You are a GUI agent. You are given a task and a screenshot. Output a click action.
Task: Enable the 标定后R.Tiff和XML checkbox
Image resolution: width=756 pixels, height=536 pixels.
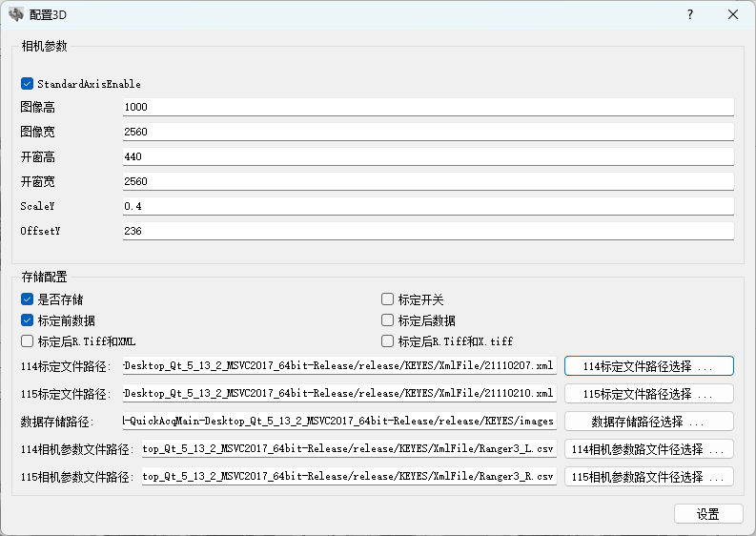pyautogui.click(x=28, y=341)
